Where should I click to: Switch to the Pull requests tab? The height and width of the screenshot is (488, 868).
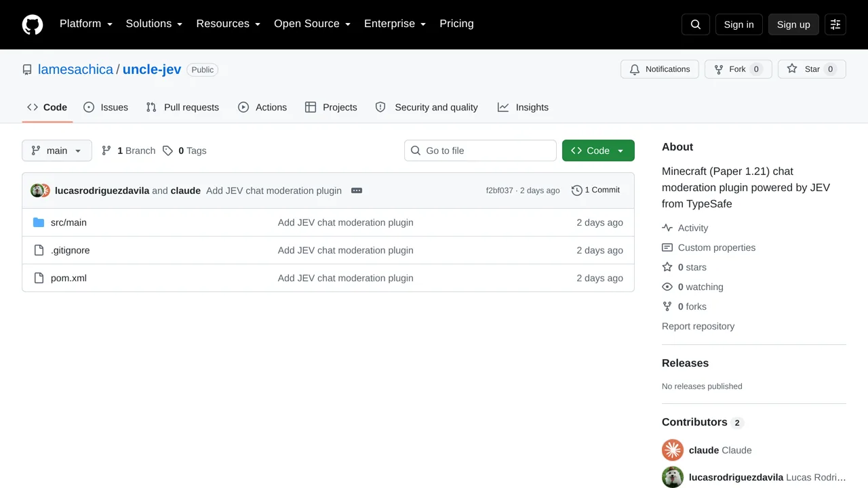pyautogui.click(x=182, y=107)
